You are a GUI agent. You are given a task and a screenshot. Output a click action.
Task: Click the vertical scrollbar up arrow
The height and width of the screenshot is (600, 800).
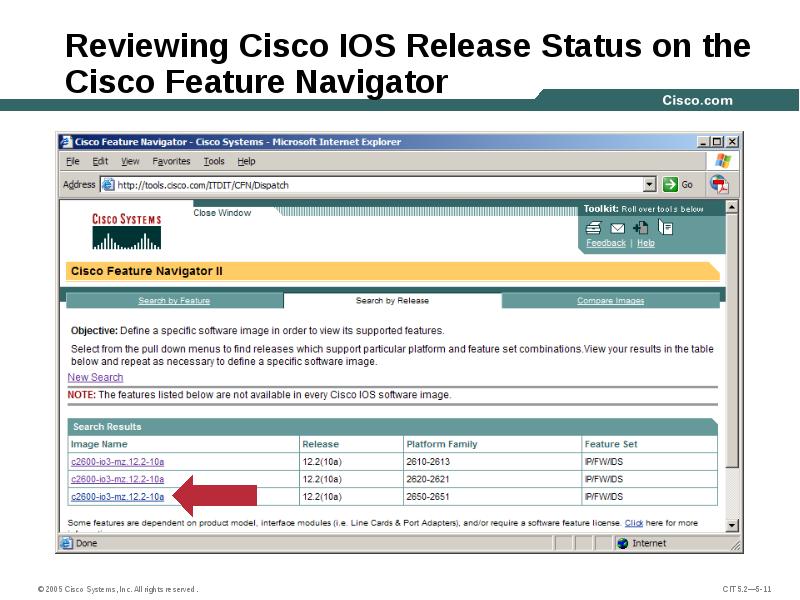pyautogui.click(x=732, y=207)
